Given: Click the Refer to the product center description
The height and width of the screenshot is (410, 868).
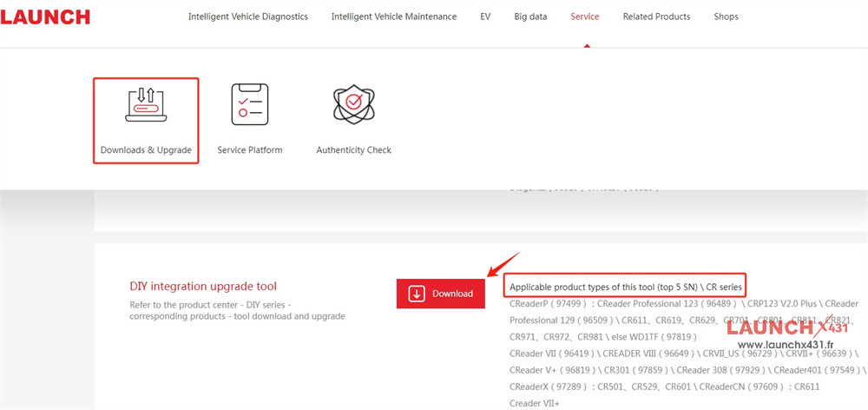Looking at the screenshot, I should click(238, 311).
